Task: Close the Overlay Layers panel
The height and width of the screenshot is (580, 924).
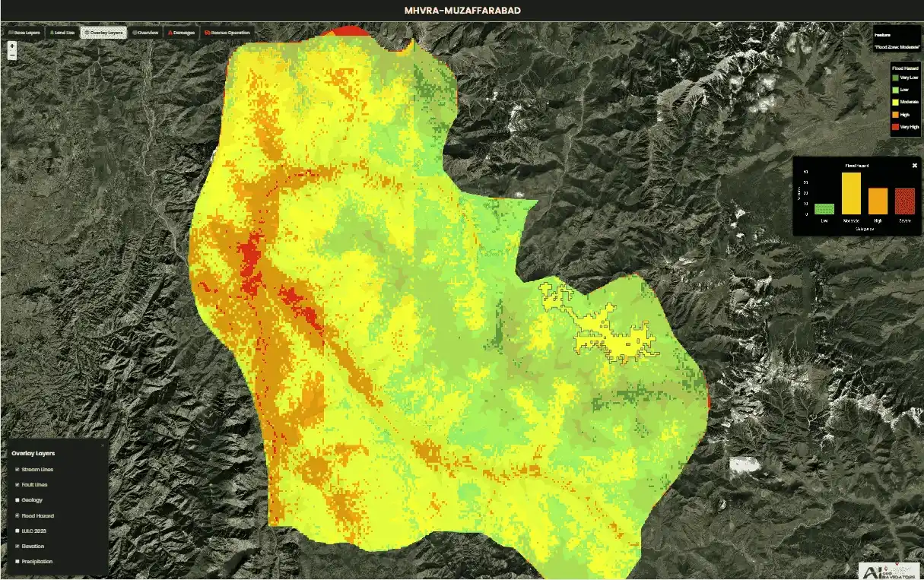Action: point(103,445)
